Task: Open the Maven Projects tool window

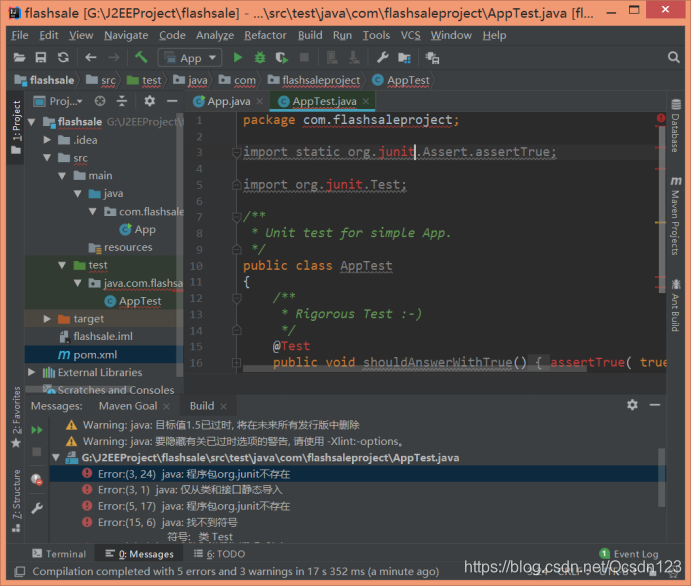Action: pos(675,216)
